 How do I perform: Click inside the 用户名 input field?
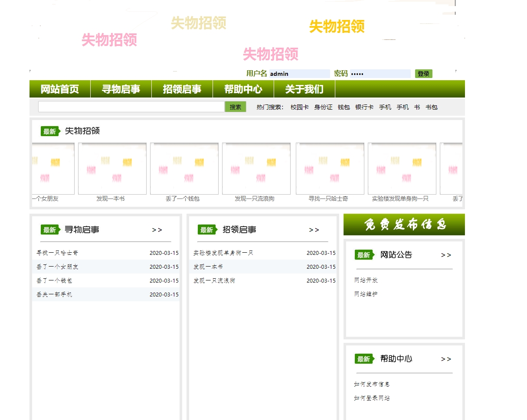(x=299, y=73)
